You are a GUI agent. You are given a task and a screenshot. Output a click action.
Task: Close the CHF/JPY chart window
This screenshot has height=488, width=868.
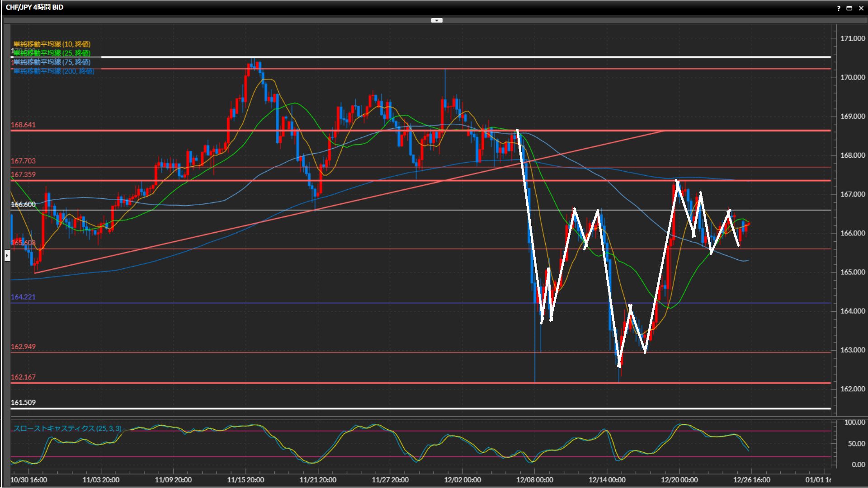(861, 8)
